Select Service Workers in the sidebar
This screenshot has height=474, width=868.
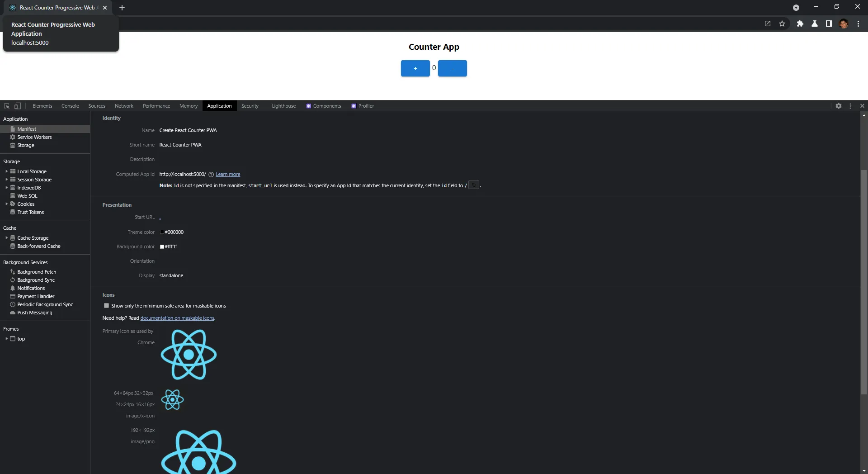[34, 137]
